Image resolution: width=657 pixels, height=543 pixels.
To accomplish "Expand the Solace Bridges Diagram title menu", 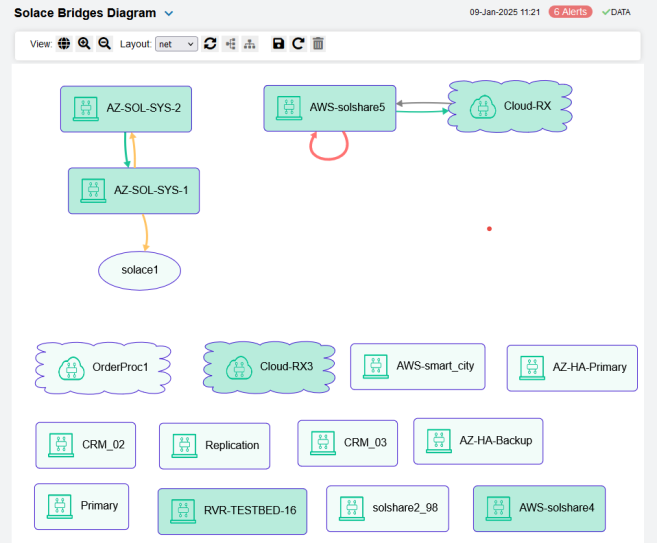I will click(x=169, y=13).
